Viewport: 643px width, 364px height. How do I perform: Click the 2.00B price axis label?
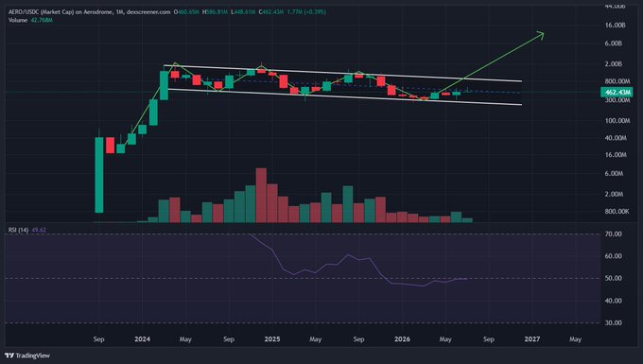tap(613, 64)
